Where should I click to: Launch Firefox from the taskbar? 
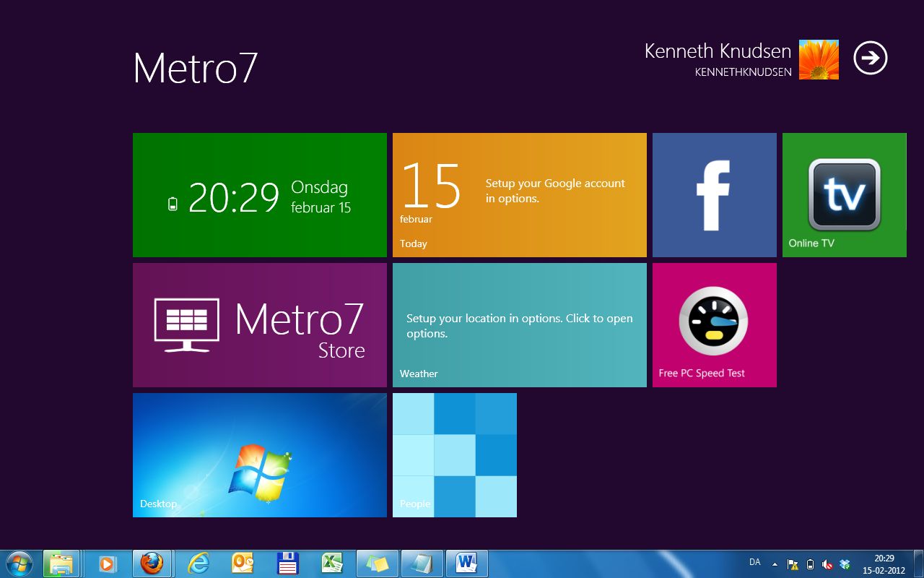[152, 564]
